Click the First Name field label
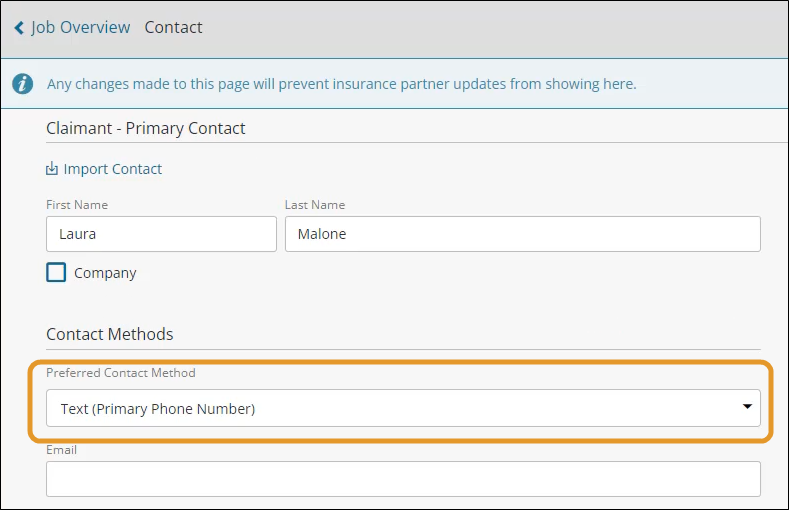 77,205
